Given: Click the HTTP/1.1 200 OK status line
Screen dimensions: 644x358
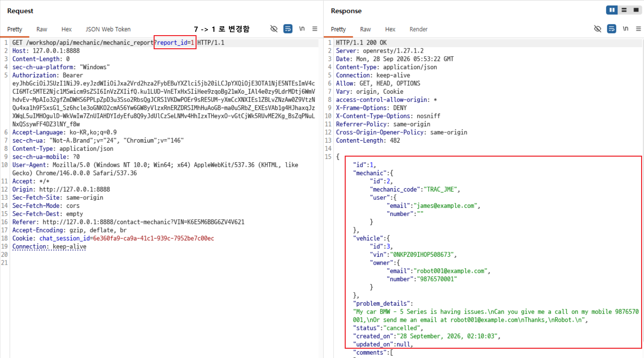Looking at the screenshot, I should click(361, 43).
